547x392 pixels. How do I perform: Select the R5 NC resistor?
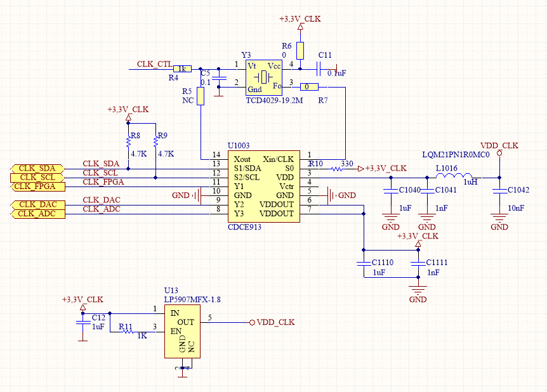pyautogui.click(x=201, y=96)
